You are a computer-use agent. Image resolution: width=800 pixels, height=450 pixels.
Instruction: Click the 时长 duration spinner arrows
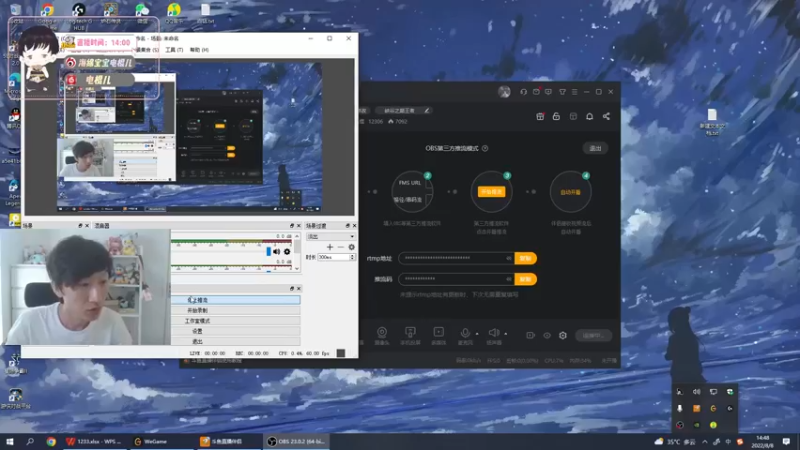coord(352,257)
